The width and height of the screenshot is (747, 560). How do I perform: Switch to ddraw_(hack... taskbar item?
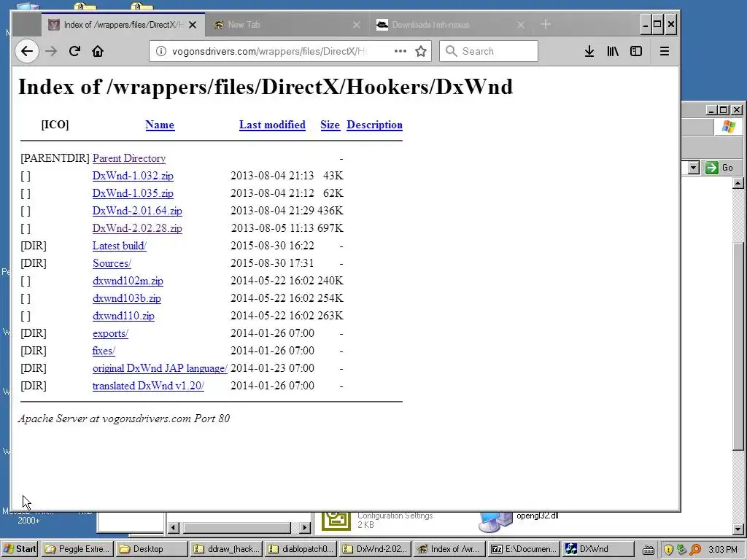tap(226, 549)
